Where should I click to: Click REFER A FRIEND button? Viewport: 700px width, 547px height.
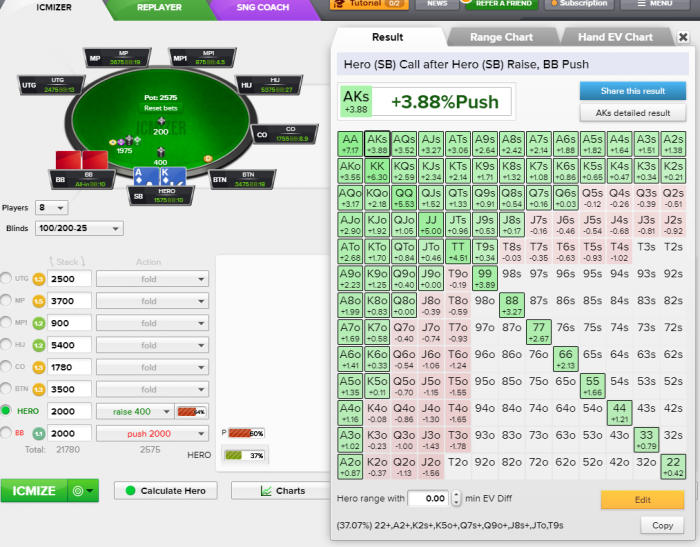click(502, 4)
